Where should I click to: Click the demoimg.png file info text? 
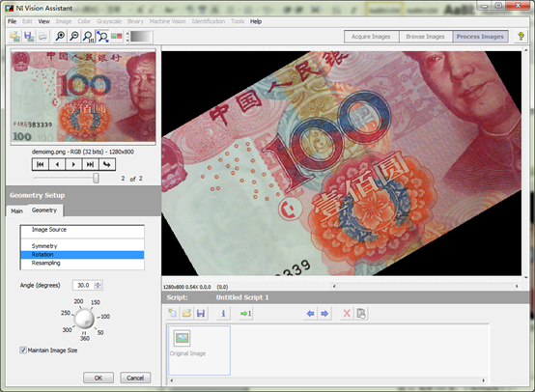(x=83, y=152)
